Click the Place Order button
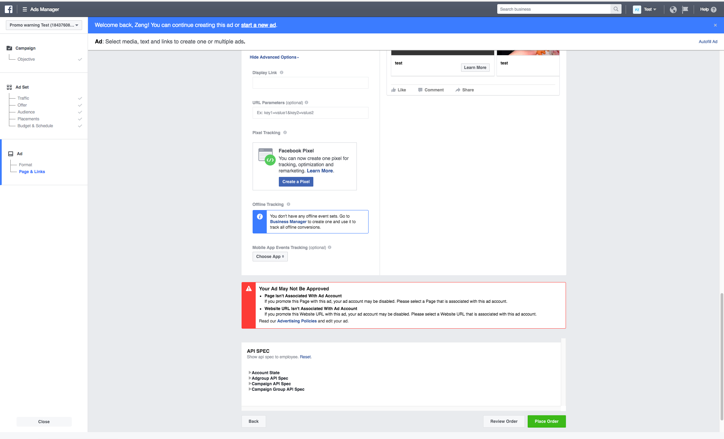This screenshot has height=439, width=724. click(547, 421)
